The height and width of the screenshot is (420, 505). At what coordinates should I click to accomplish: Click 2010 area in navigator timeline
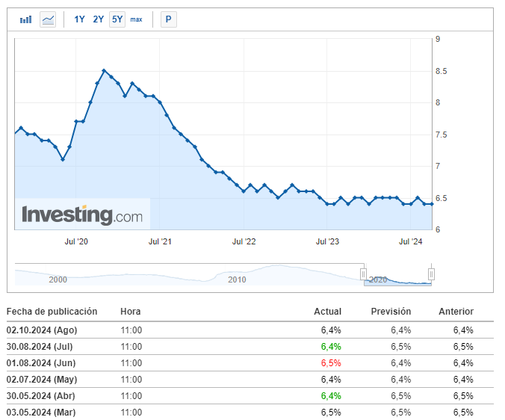(x=237, y=280)
